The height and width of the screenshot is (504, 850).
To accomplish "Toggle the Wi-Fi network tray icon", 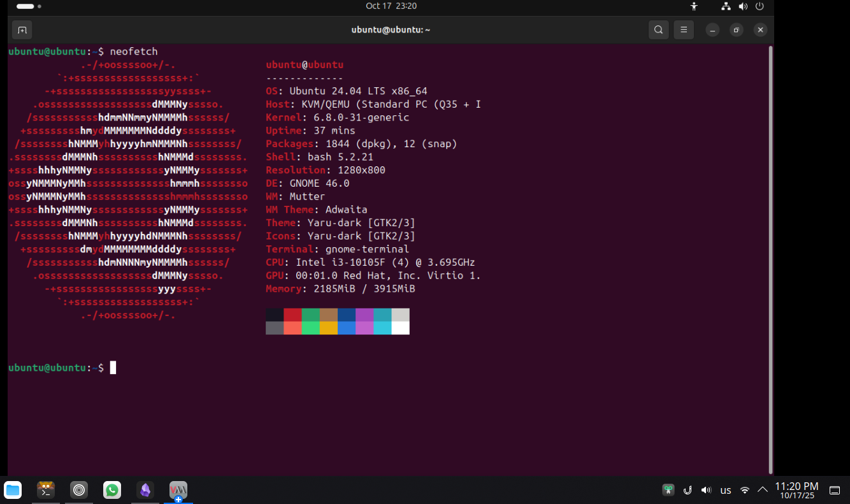I will click(x=744, y=490).
